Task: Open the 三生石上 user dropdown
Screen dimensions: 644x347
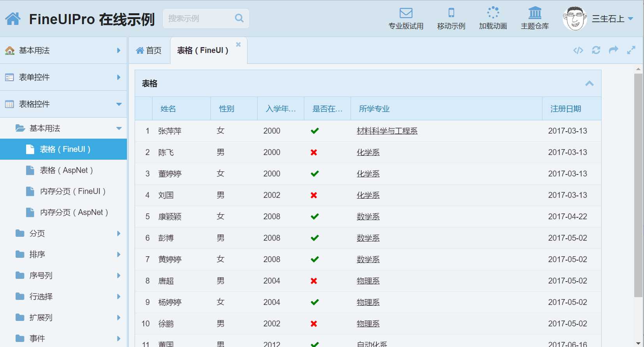Action: tap(612, 19)
